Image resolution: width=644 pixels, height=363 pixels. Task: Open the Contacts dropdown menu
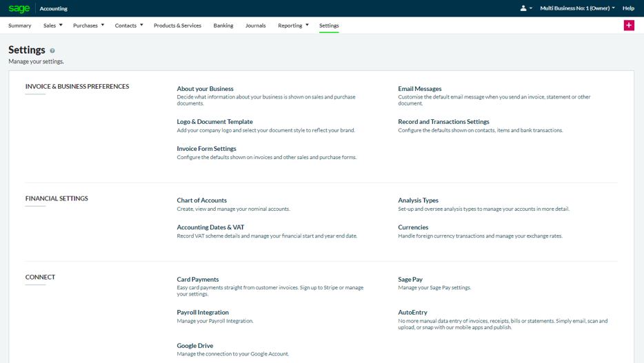128,25
